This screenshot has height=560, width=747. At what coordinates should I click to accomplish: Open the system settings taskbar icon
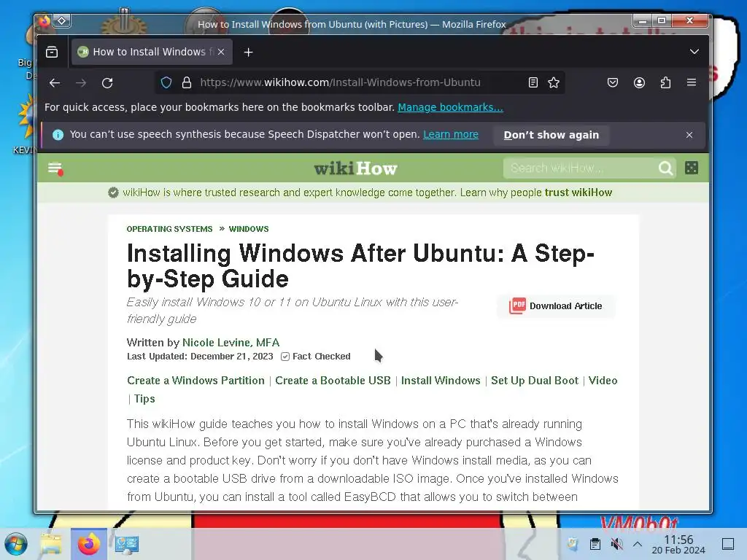coord(127,544)
